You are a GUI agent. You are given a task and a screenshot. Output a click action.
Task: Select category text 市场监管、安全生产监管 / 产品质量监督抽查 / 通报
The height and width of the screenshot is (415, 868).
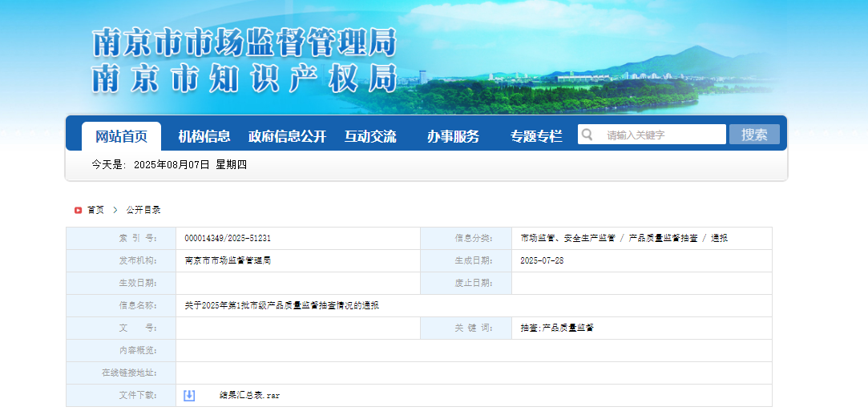pyautogui.click(x=624, y=239)
